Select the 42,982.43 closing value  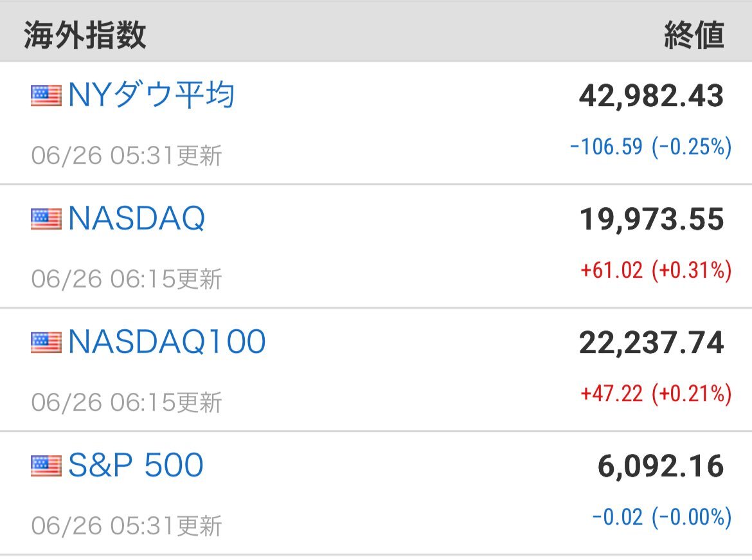[x=651, y=96]
